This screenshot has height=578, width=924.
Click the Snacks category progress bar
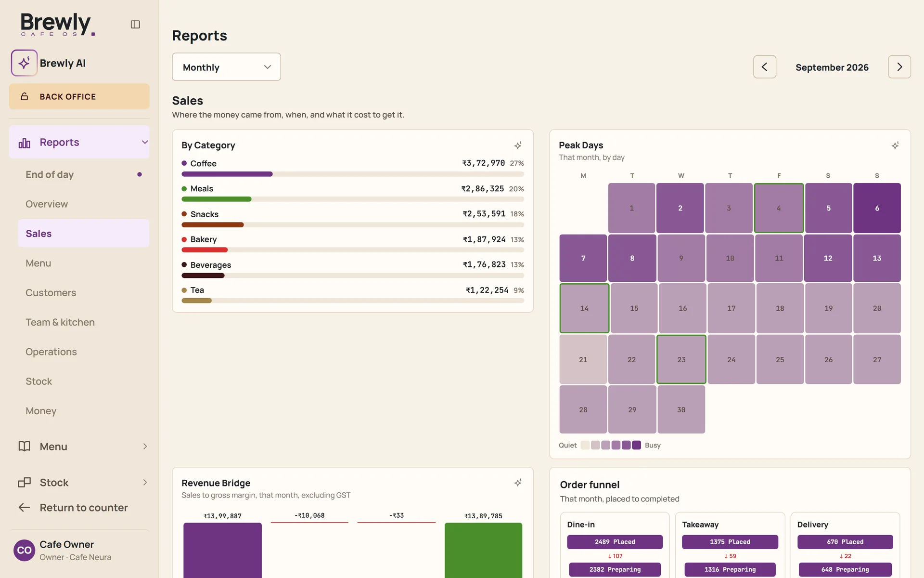(x=353, y=225)
